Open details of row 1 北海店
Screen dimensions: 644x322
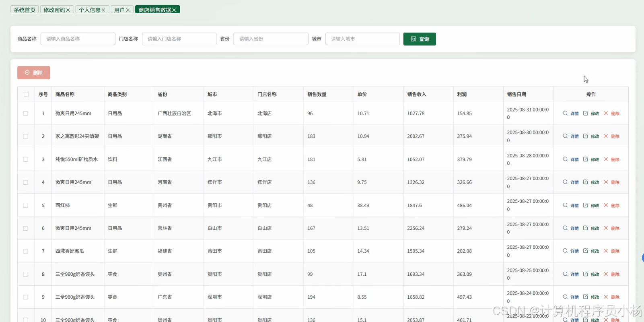571,114
